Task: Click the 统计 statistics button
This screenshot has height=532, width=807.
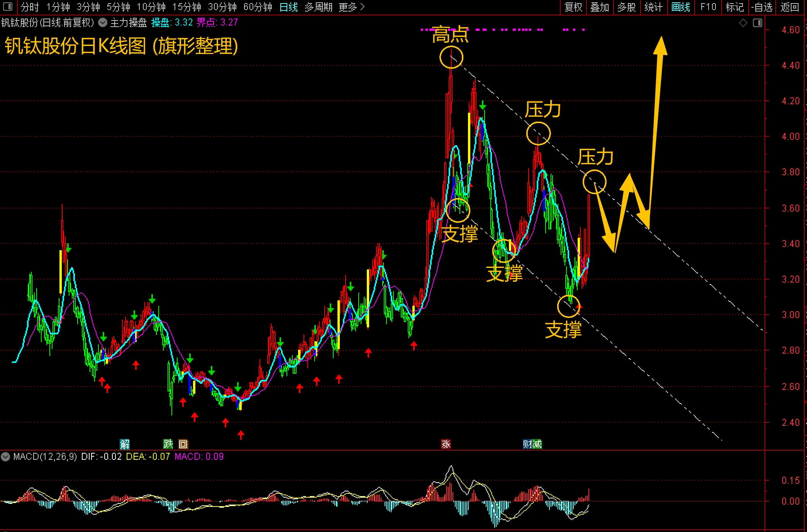Action: (653, 7)
